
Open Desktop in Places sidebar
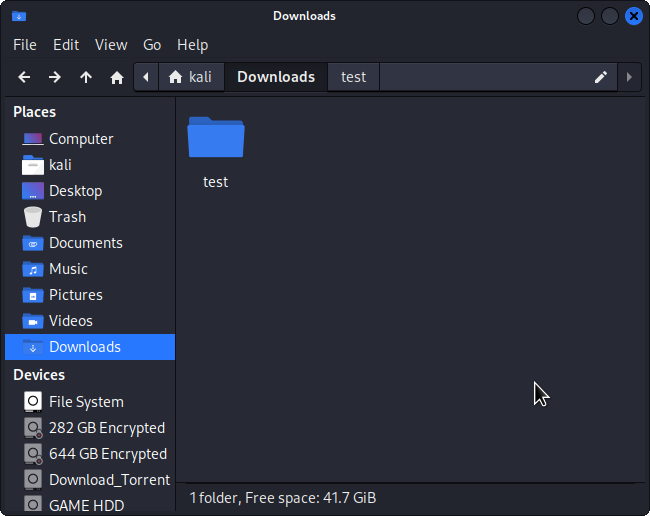tap(90, 191)
